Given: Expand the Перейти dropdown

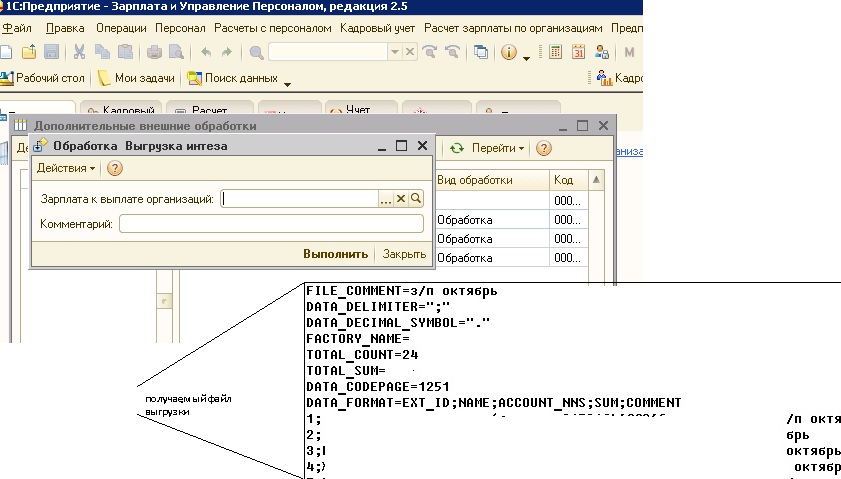Looking at the screenshot, I should tap(498, 148).
